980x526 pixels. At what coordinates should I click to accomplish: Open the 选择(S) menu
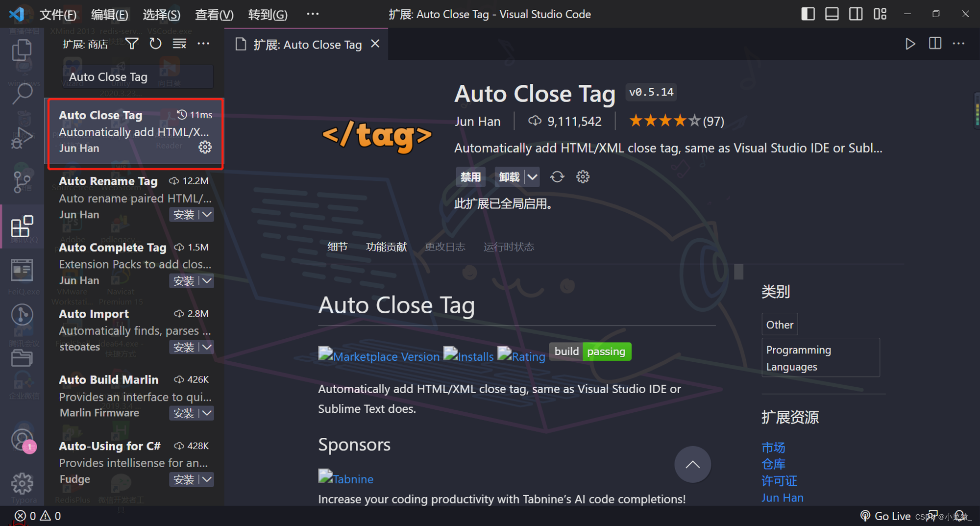(161, 14)
